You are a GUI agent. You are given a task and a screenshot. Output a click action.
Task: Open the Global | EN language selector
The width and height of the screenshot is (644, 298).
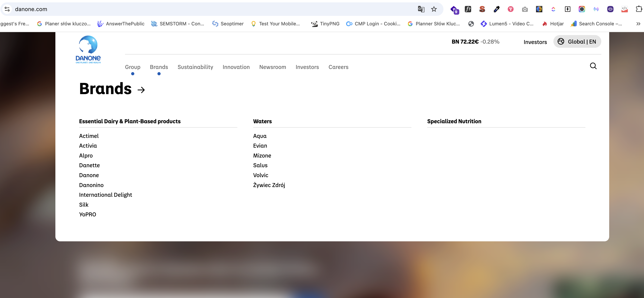577,42
